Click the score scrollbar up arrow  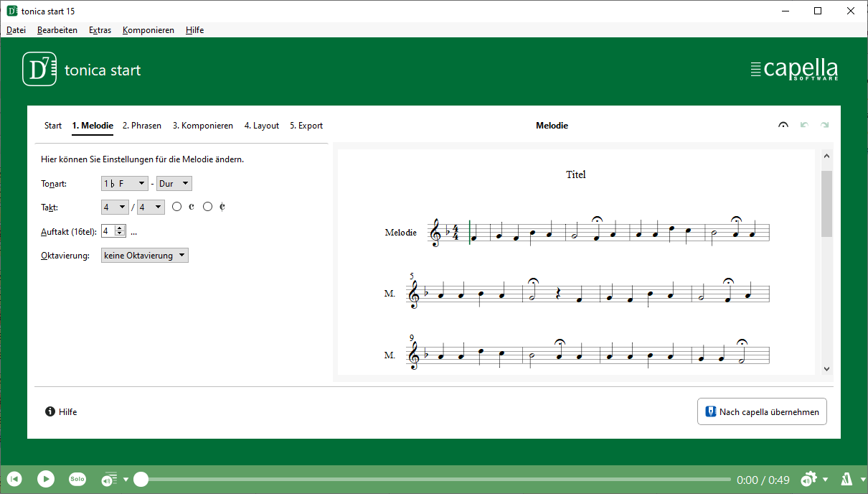coord(826,156)
